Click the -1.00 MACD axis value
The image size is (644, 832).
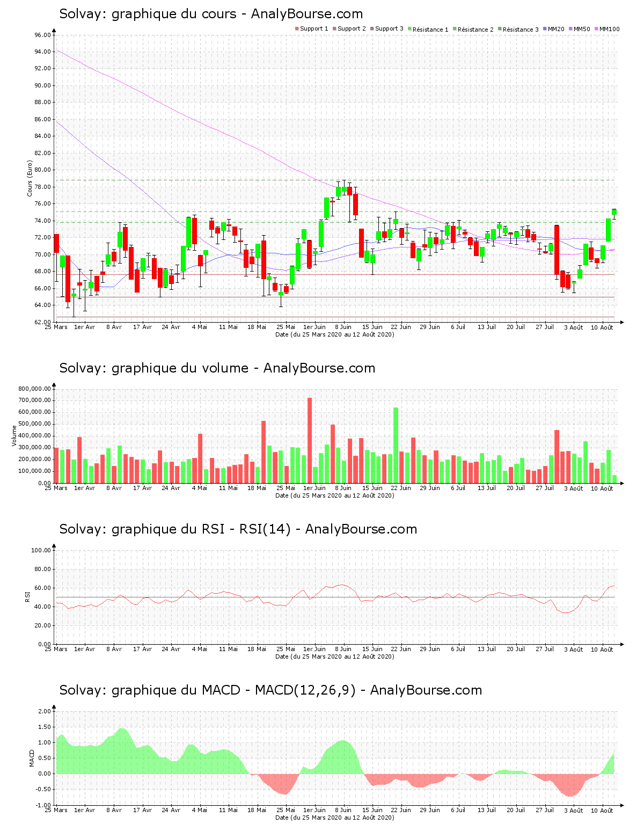coord(43,805)
